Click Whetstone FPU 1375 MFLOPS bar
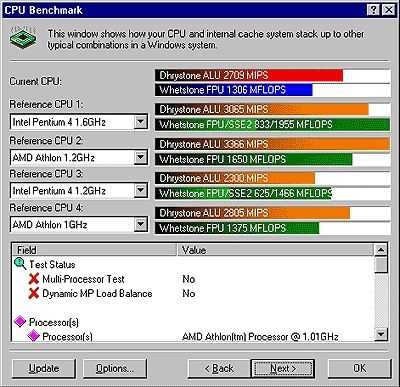The height and width of the screenshot is (387, 400). point(272,228)
